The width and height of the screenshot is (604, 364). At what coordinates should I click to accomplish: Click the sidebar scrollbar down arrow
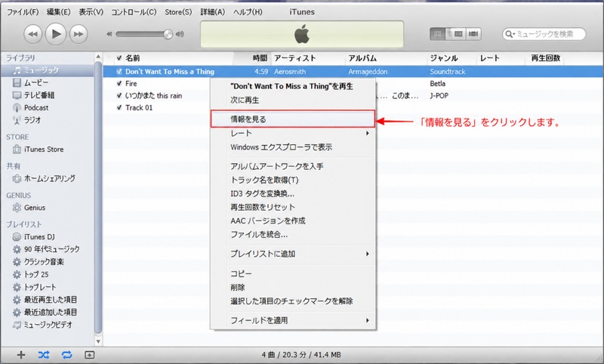pyautogui.click(x=98, y=341)
